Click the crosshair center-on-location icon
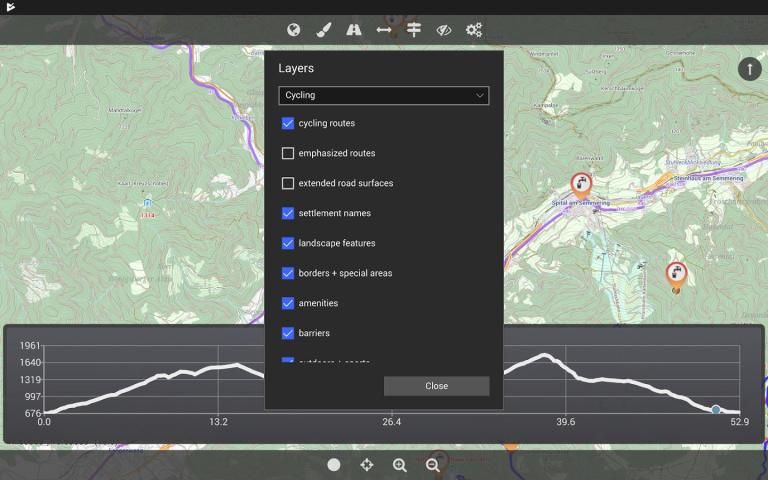The image size is (768, 480). pyautogui.click(x=367, y=465)
